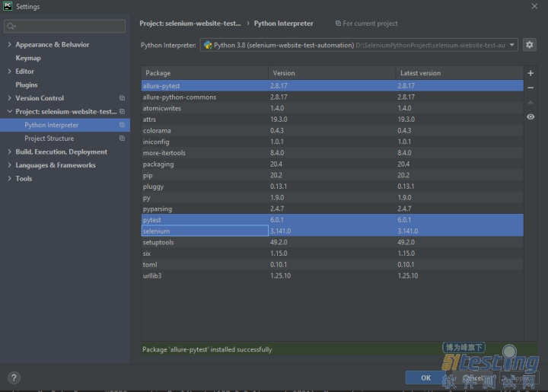548x392 pixels.
Task: Click the Latest version column header
Action: (460, 73)
